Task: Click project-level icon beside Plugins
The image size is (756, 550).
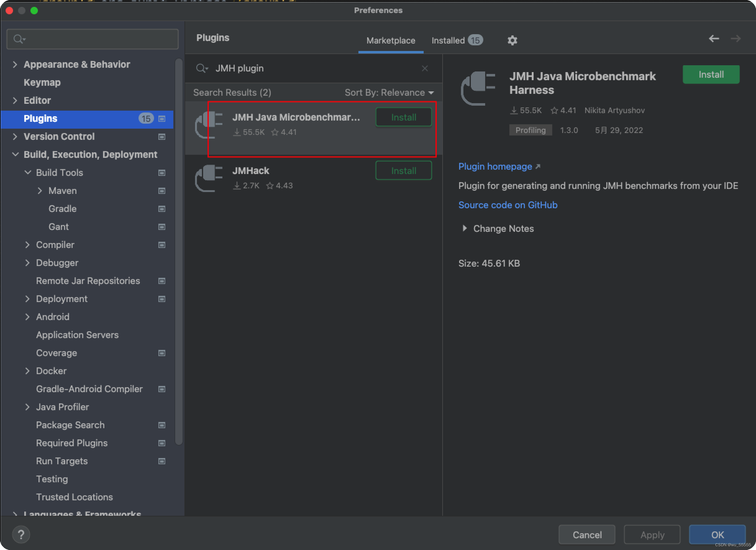Action: click(162, 119)
